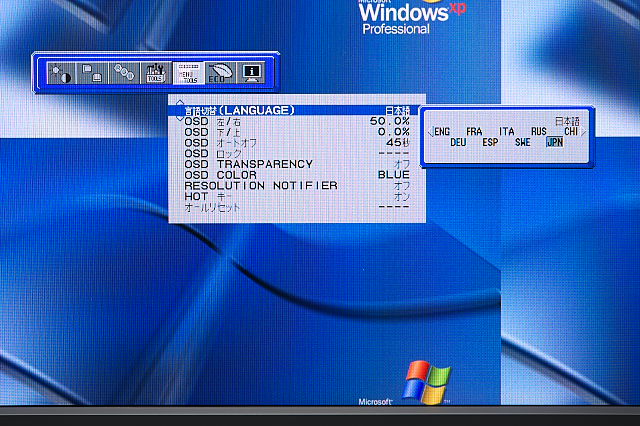Open the color control circles icon
Screen dimensions: 640x426
pyautogui.click(x=123, y=73)
